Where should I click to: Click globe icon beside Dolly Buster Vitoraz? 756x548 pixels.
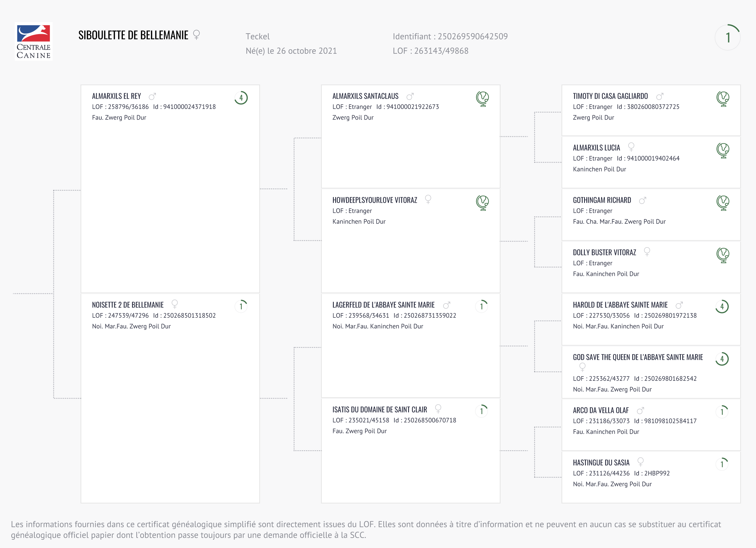point(723,255)
